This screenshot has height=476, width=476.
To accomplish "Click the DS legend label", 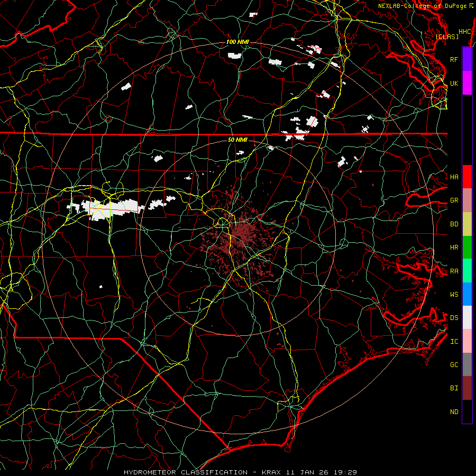I will pos(454,318).
